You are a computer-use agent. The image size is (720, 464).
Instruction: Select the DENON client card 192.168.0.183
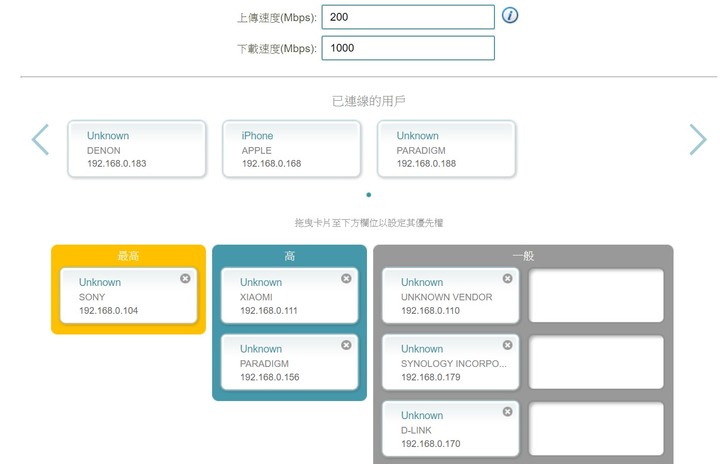coord(137,149)
